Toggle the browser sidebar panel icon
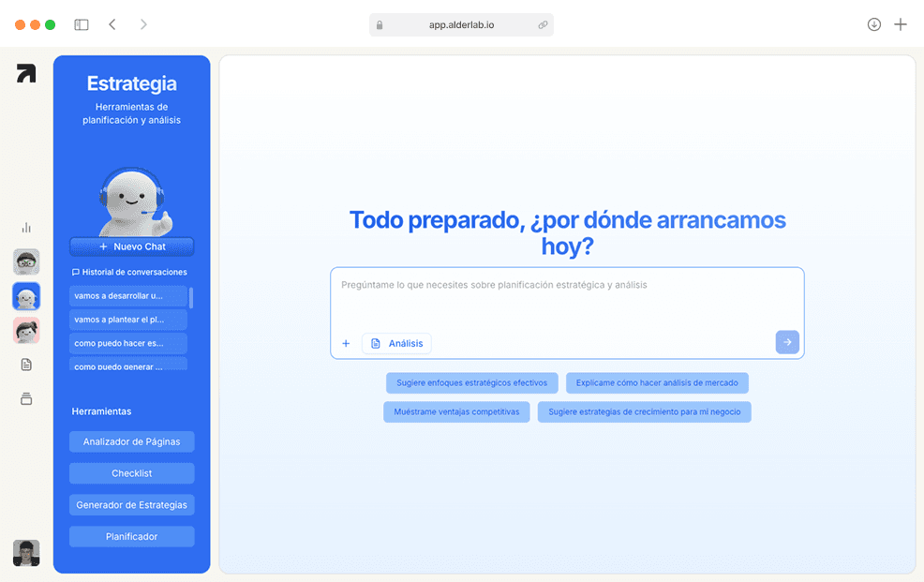 [82, 24]
